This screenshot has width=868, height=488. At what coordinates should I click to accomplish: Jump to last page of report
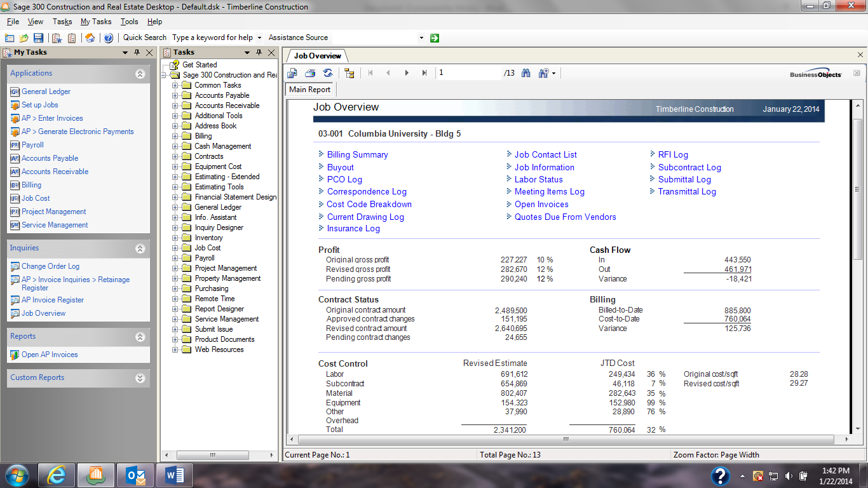pyautogui.click(x=424, y=73)
